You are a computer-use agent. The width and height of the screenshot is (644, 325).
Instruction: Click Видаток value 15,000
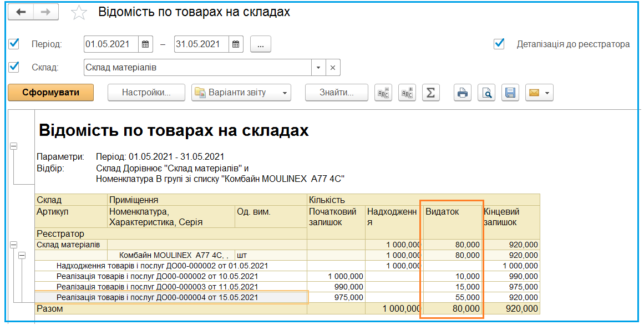(452, 287)
